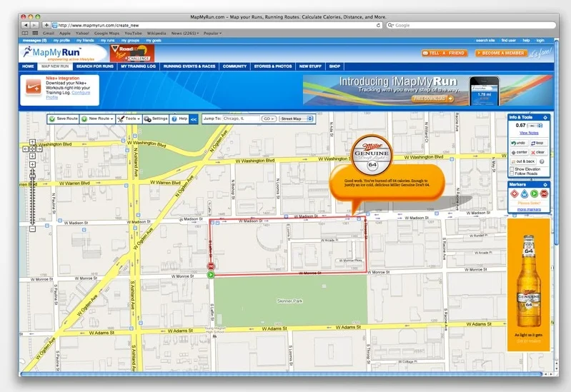Select the red end marker icon
571x392 pixels.
point(544,194)
